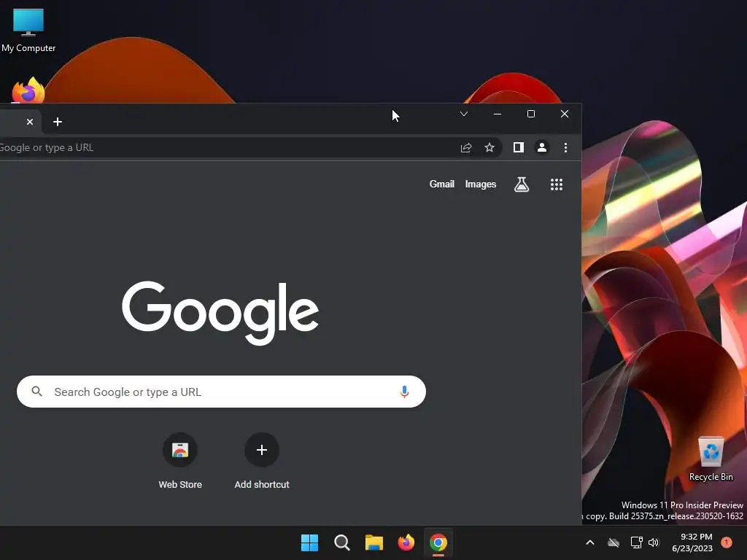747x560 pixels.
Task: Open the Google apps grid
Action: point(557,184)
